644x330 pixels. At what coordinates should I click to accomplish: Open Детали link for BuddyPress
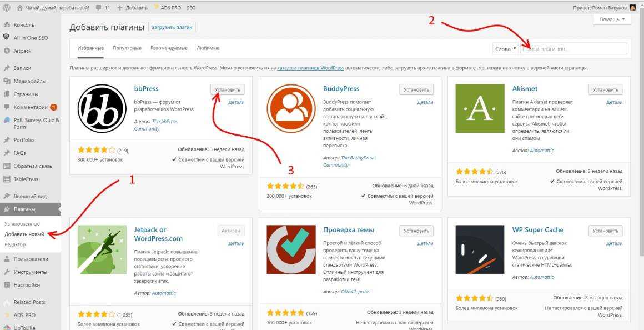tap(425, 102)
